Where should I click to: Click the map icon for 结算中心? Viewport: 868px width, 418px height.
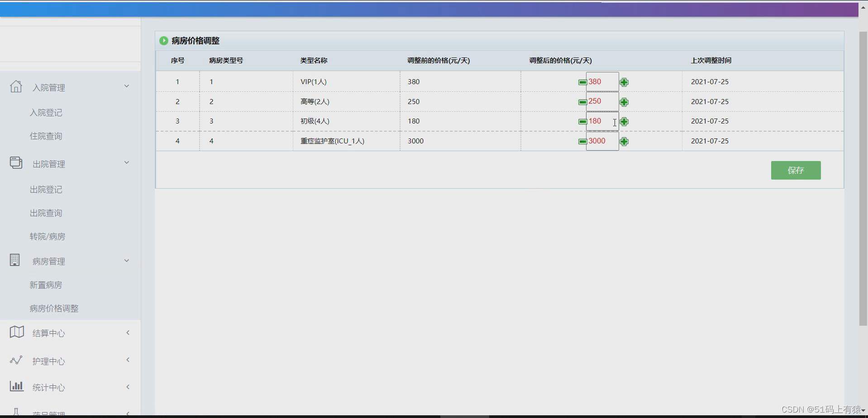(17, 332)
